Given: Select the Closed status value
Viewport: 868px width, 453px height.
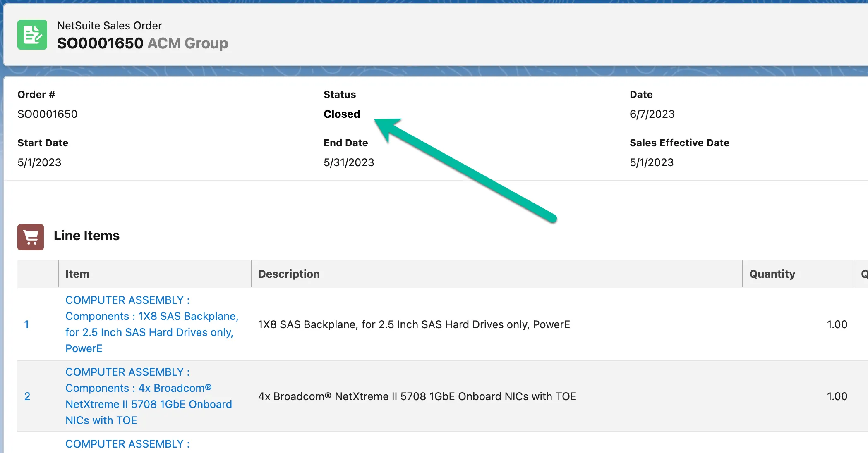Looking at the screenshot, I should (342, 114).
